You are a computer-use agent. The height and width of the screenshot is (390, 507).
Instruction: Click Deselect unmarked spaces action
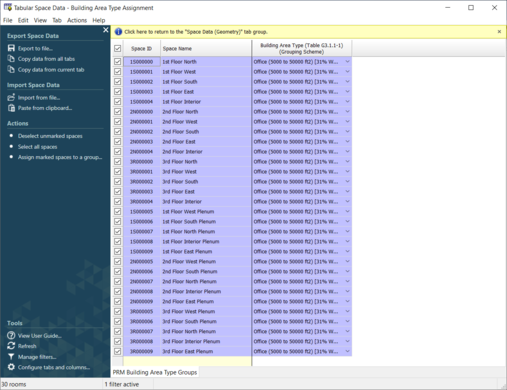point(50,136)
